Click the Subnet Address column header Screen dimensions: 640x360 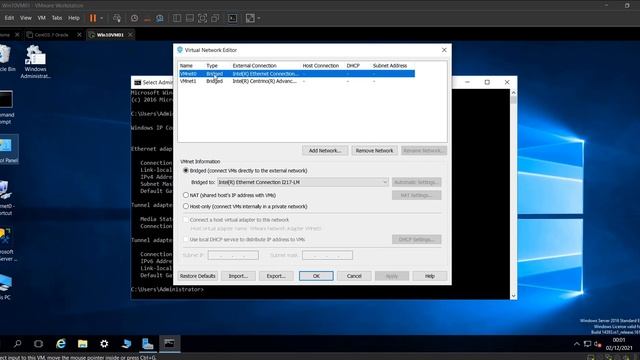(390, 65)
